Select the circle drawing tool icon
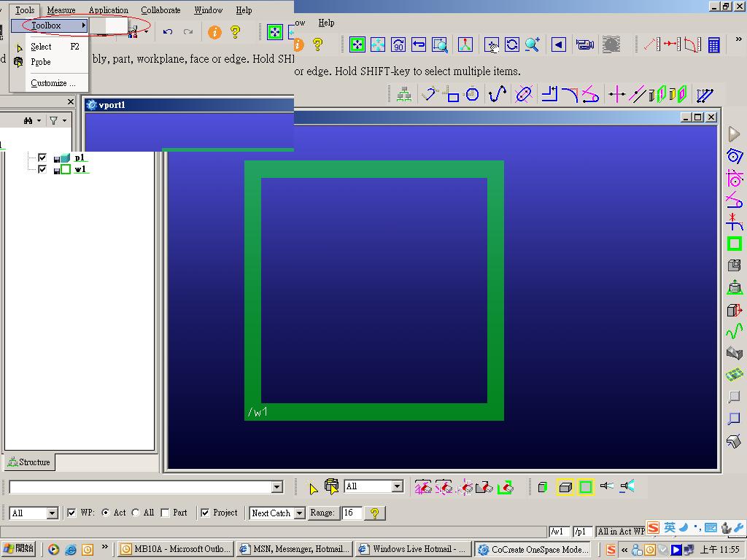The width and height of the screenshot is (747, 560). click(472, 94)
